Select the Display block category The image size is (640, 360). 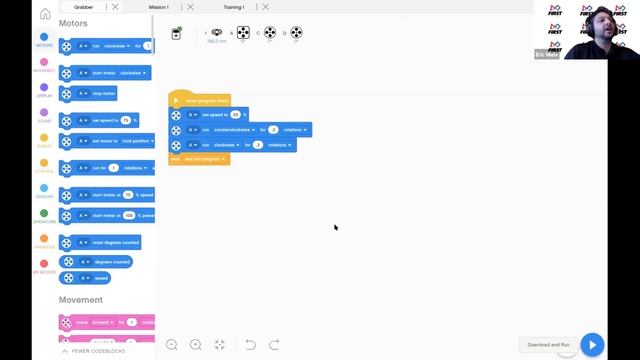(x=44, y=91)
